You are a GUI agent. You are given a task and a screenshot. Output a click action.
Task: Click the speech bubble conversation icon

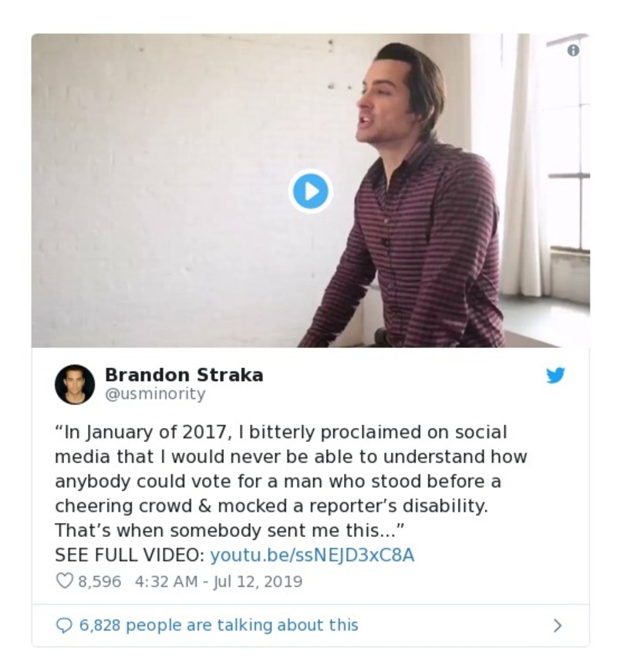pyautogui.click(x=64, y=625)
